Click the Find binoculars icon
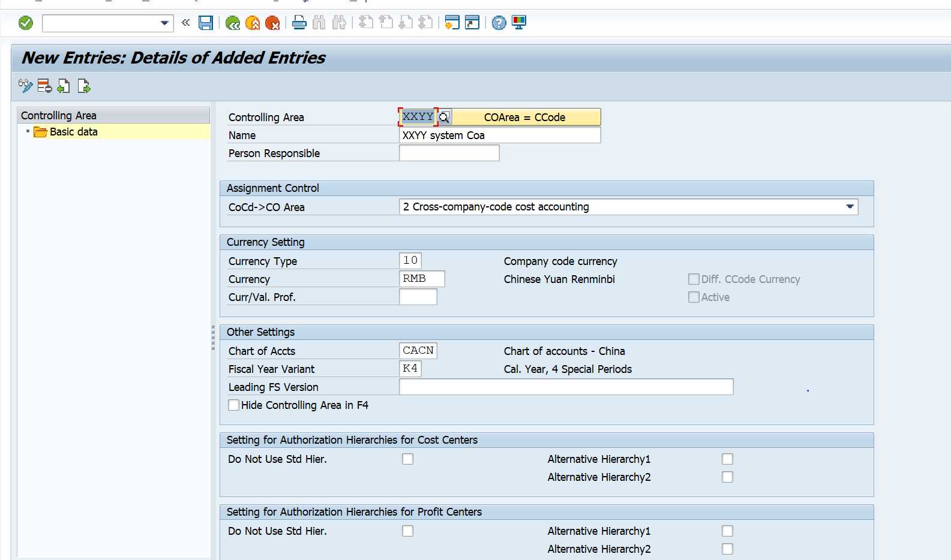 point(319,23)
